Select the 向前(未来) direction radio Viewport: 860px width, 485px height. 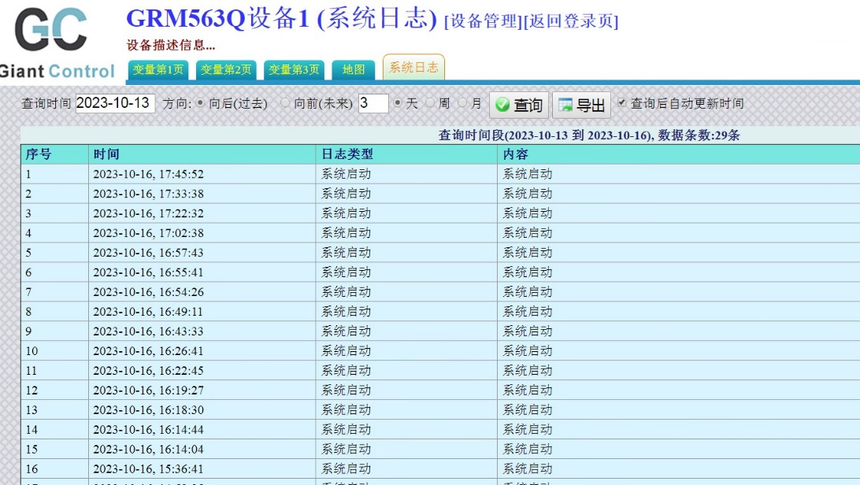tap(285, 103)
